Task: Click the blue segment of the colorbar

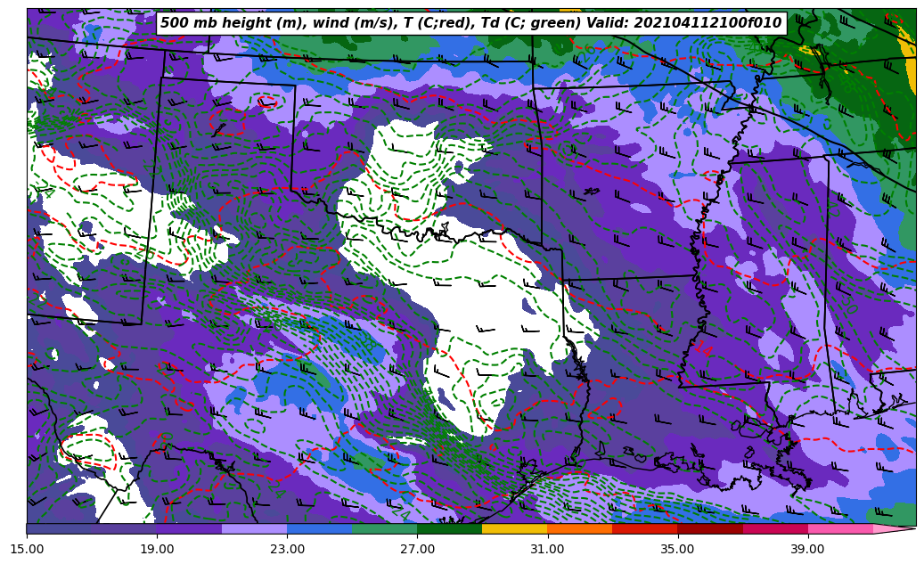Action: (319, 529)
